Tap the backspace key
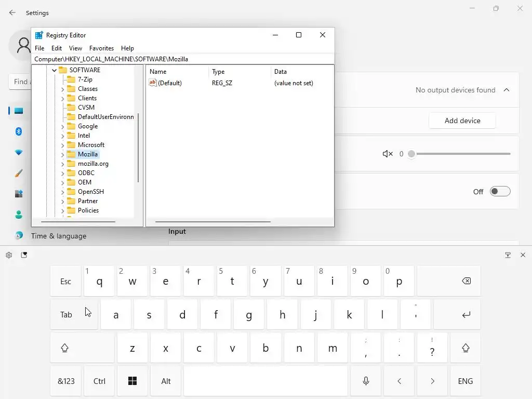Viewport: 532px width, 399px height. (x=449, y=281)
